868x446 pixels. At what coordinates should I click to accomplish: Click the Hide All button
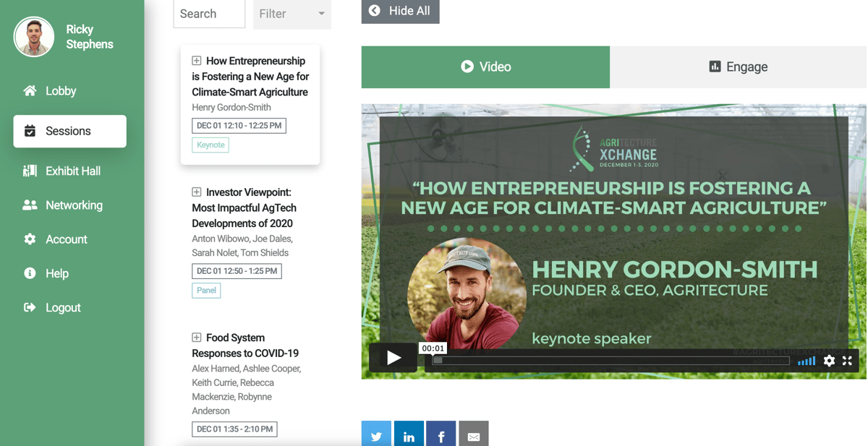(x=400, y=11)
